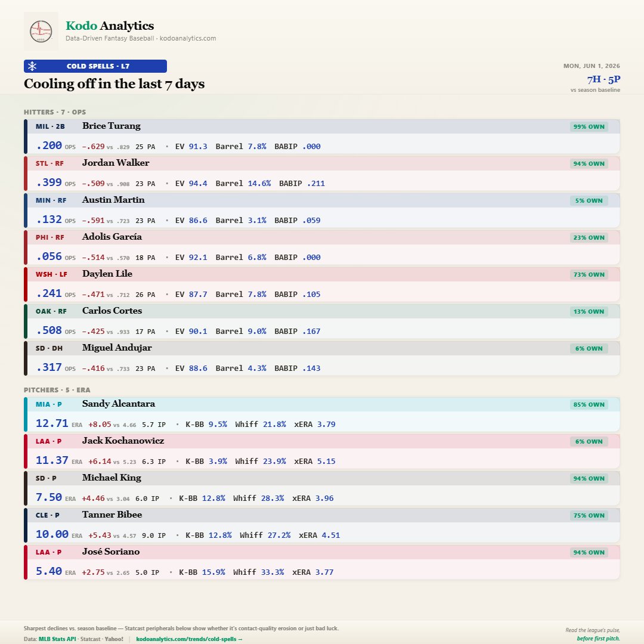644x644 pixels.
Task: Click José Soriano's 5.40 ERA value
Action: (49, 571)
